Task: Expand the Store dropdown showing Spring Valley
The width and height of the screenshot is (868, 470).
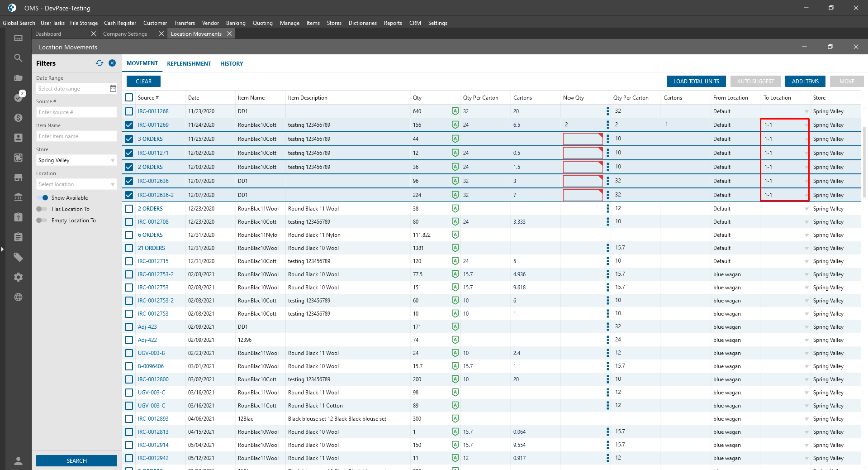Action: [x=76, y=160]
